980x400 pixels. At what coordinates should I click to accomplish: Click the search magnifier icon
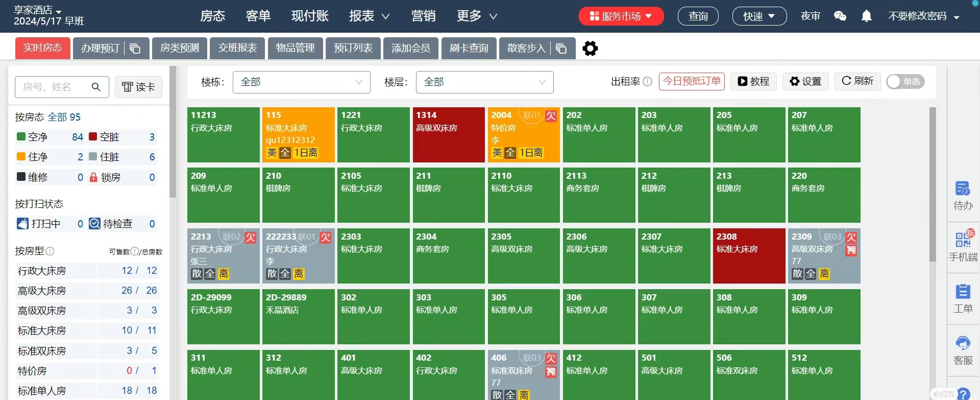tap(96, 87)
